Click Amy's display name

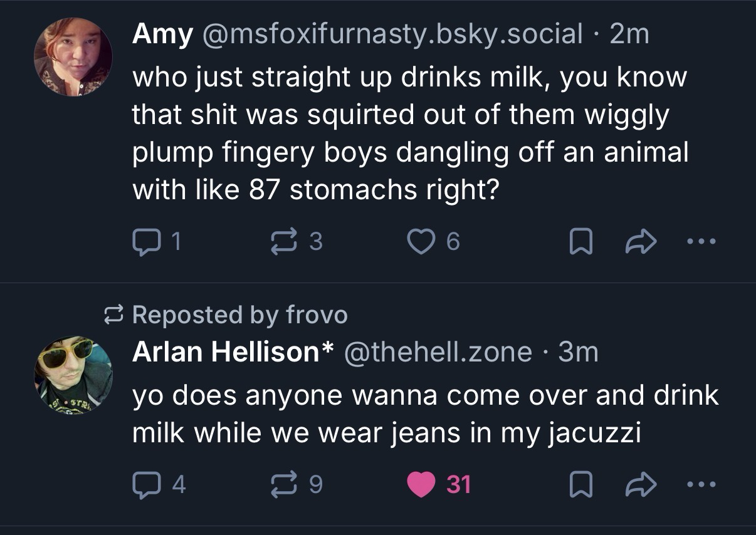pos(162,34)
